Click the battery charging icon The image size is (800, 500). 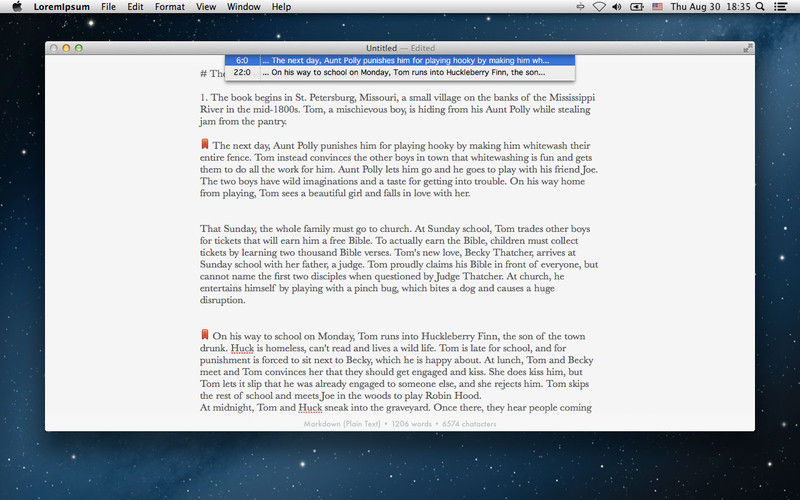coord(637,7)
